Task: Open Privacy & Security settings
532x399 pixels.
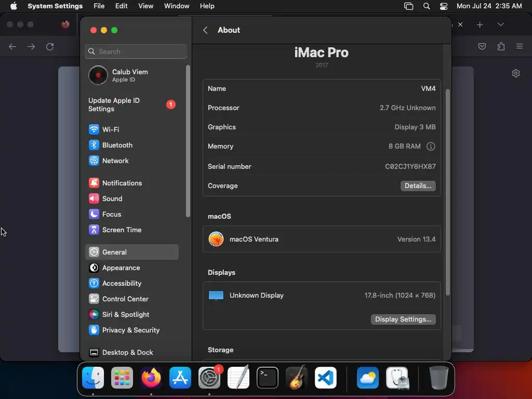Action: pyautogui.click(x=131, y=330)
